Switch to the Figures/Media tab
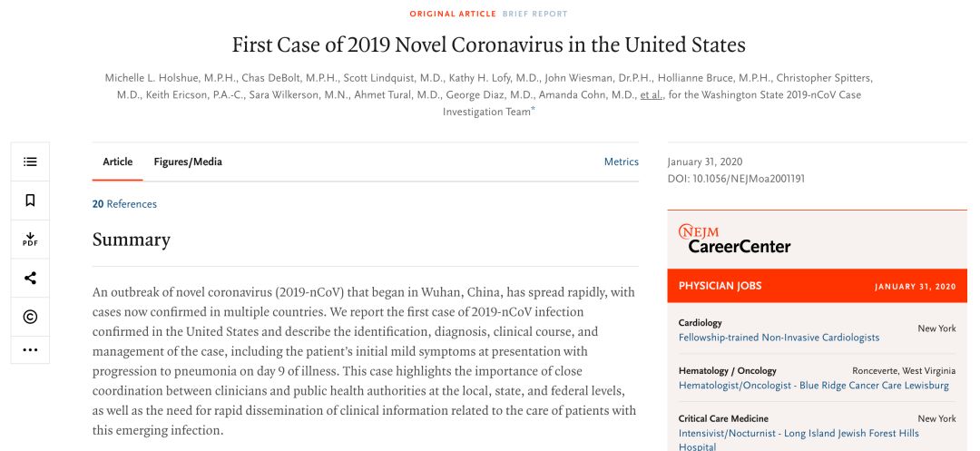Viewport: 980px width, 451px height. coord(188,162)
